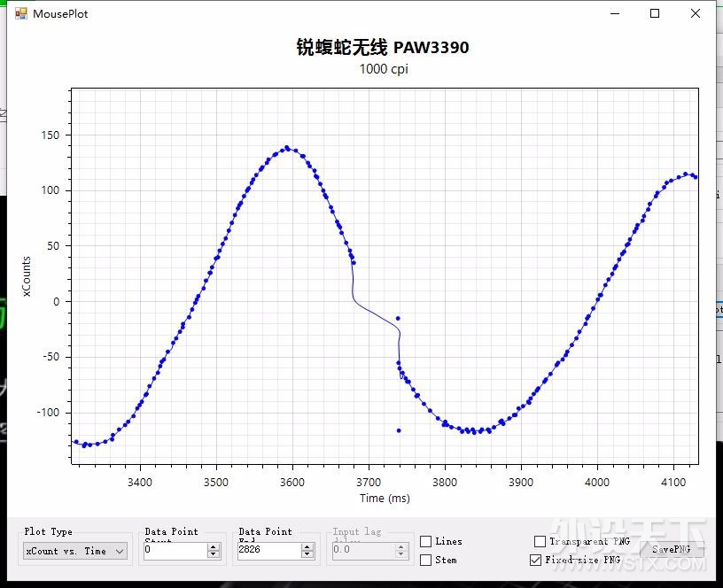
Task: Focus the Data Point Start field
Action: [175, 550]
